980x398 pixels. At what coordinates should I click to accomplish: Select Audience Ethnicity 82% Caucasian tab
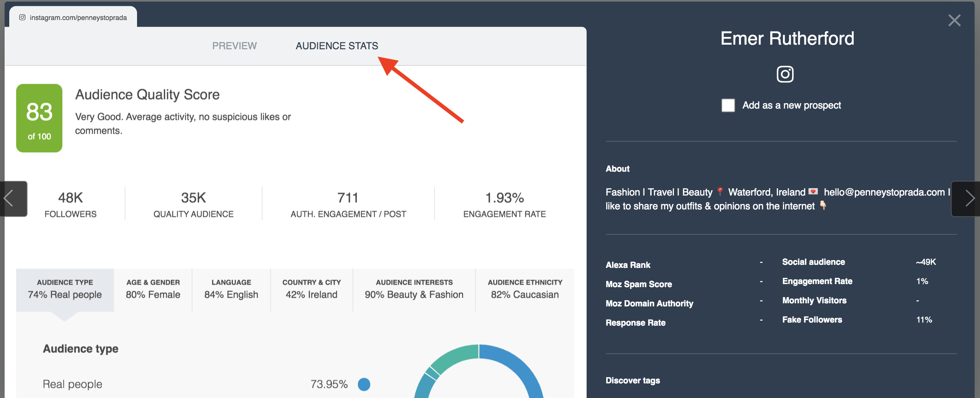point(525,289)
